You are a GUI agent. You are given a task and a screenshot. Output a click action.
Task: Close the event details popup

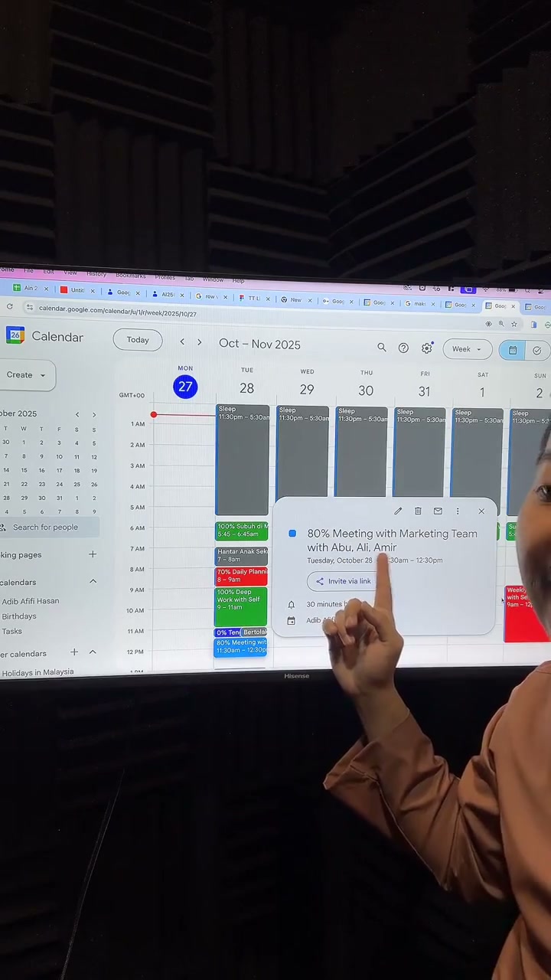(x=481, y=511)
